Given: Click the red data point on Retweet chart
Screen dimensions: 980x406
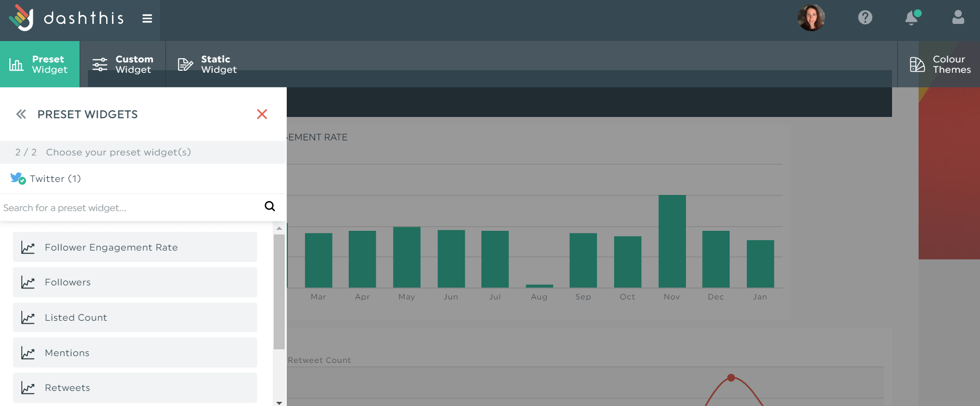Looking at the screenshot, I should tap(731, 378).
